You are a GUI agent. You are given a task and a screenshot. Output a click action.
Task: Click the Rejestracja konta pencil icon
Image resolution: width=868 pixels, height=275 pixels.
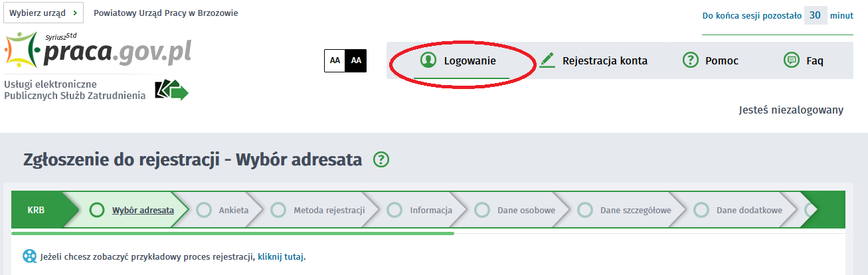(x=547, y=60)
